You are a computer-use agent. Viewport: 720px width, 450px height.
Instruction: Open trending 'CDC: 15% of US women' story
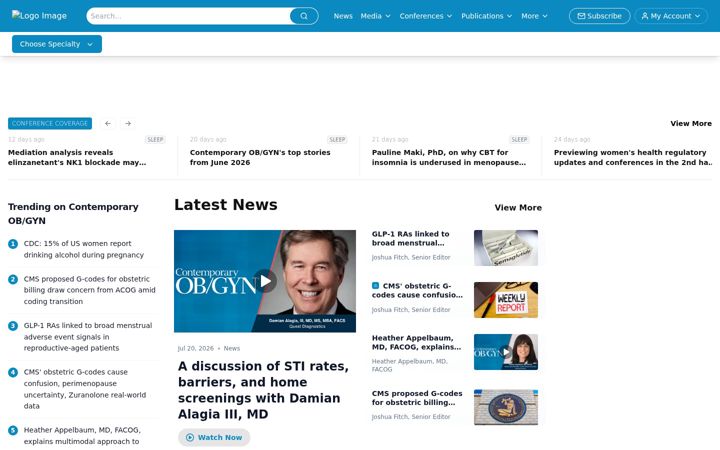click(x=84, y=249)
